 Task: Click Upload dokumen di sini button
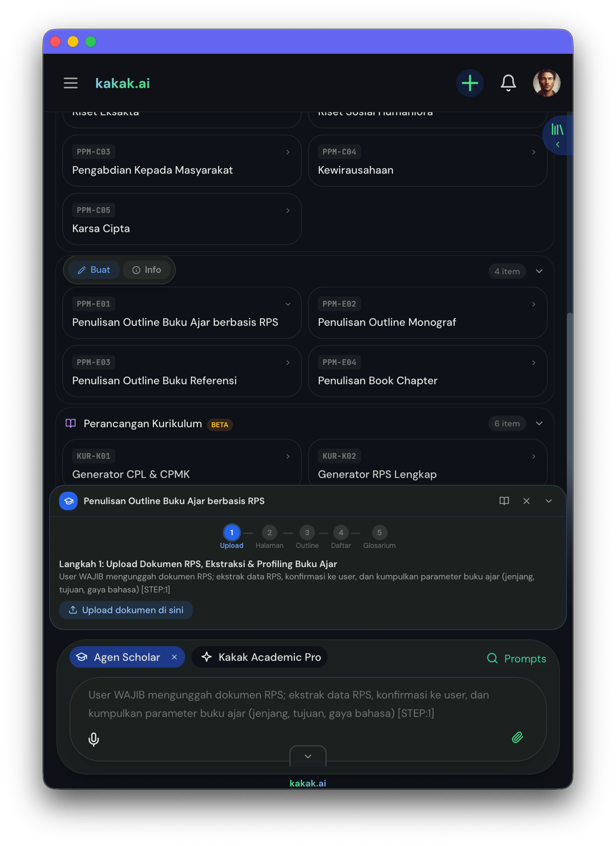[126, 610]
